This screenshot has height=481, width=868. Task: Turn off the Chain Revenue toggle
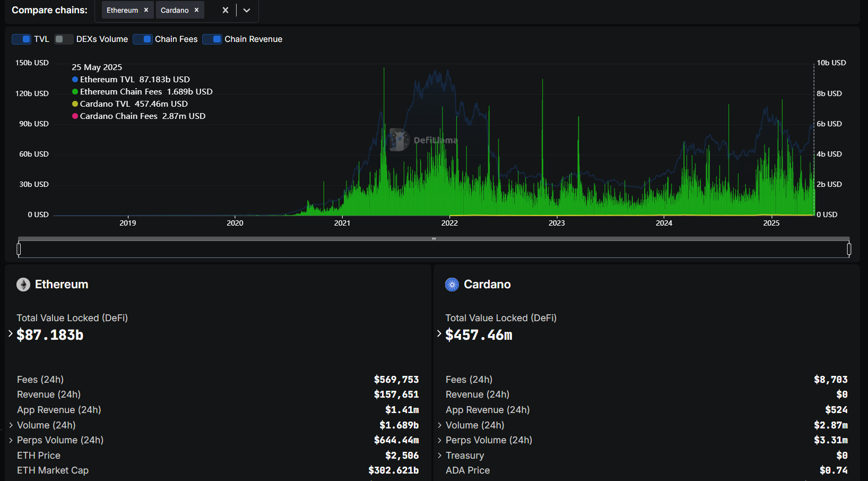[212, 39]
